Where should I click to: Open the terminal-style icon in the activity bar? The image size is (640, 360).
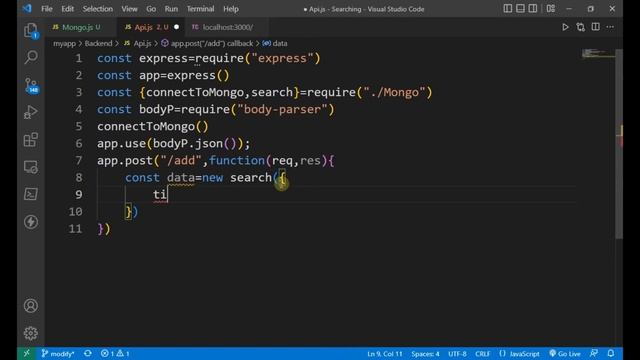(31, 194)
